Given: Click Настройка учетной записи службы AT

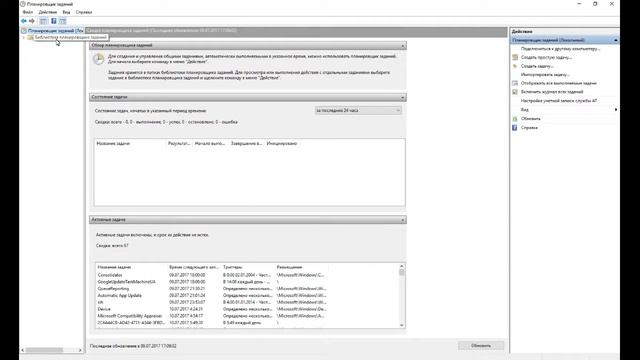Looking at the screenshot, I should 559,101.
